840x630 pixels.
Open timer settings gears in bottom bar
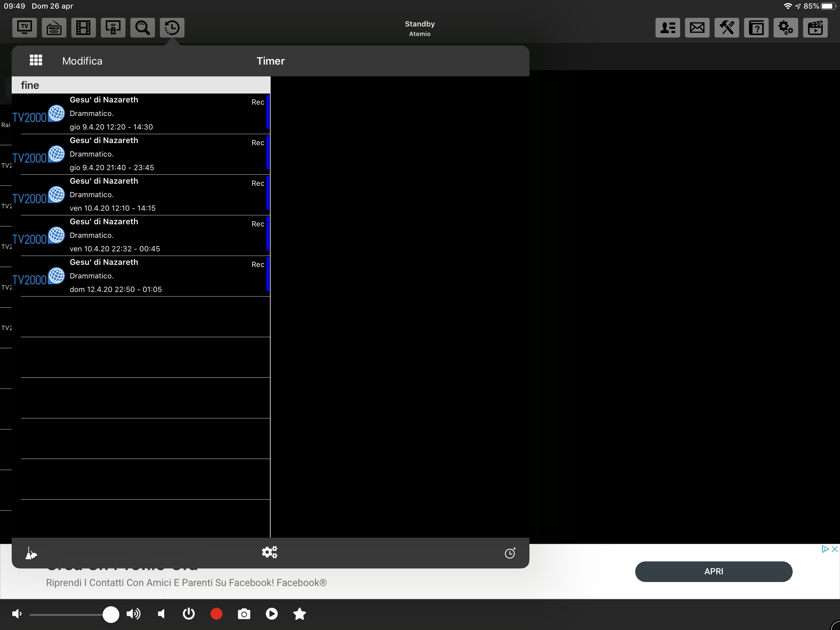click(x=270, y=552)
